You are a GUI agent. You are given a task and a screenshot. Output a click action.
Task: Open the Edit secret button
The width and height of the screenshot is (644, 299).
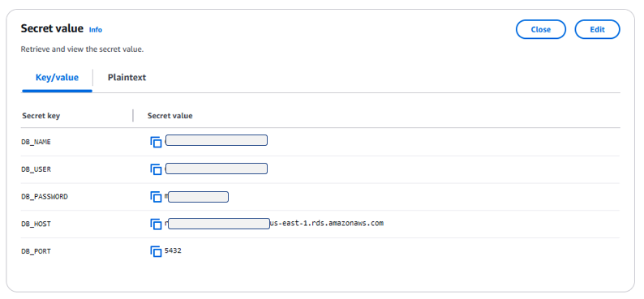click(597, 29)
